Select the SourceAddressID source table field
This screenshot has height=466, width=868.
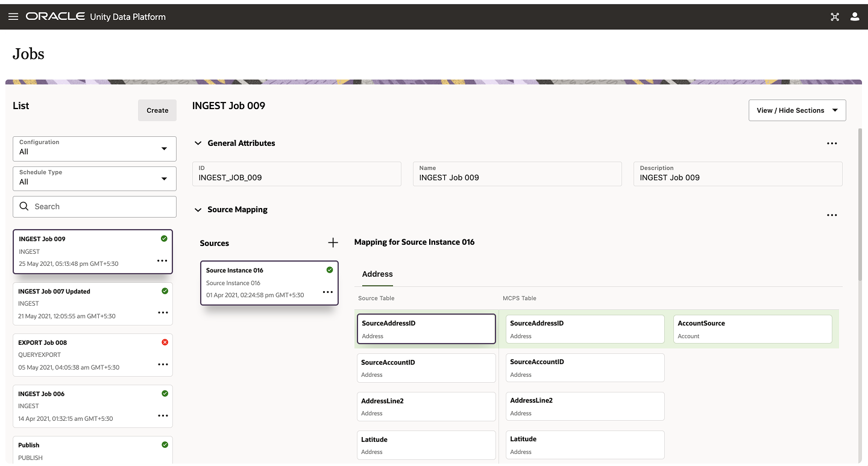426,329
